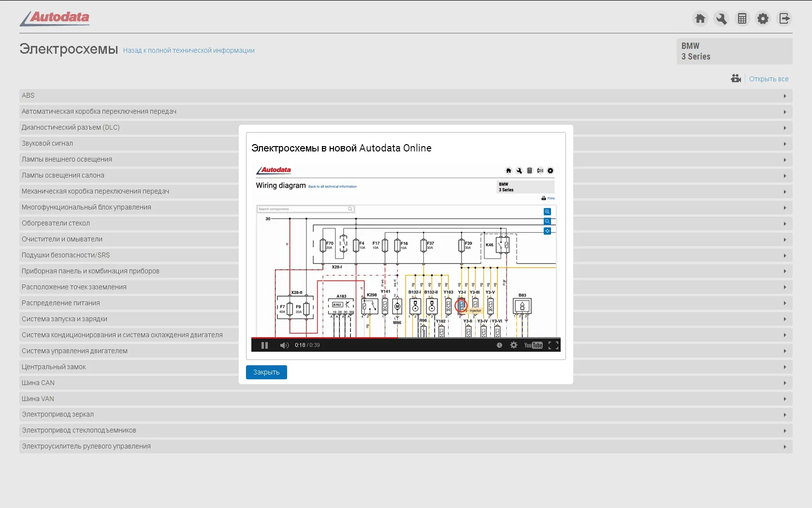This screenshot has width=812, height=508.
Task: Open the ABS wiring diagram row
Action: (x=406, y=96)
